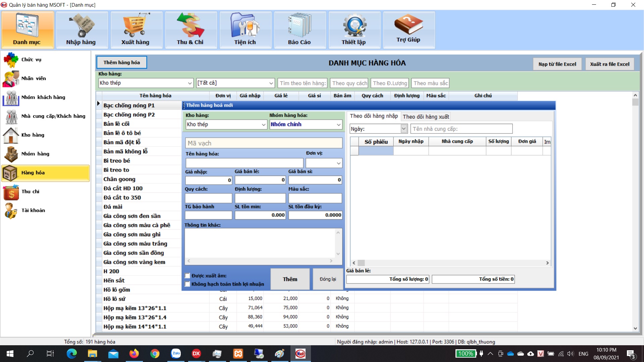Open the Tiện ích tools module

[245, 30]
